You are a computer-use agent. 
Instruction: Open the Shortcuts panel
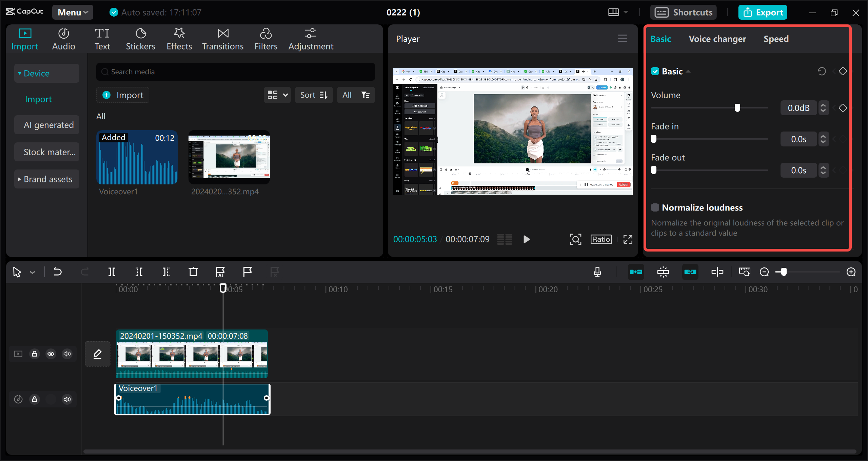pyautogui.click(x=684, y=12)
